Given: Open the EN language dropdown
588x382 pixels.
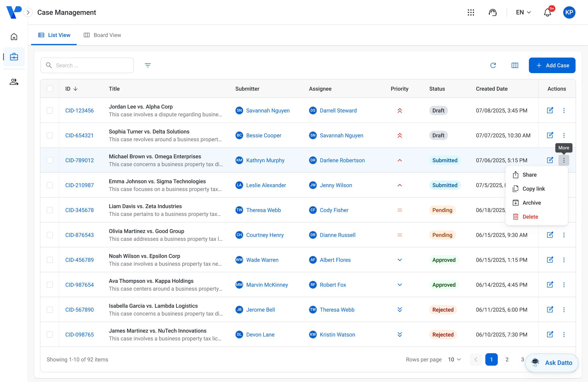Looking at the screenshot, I should coord(523,12).
